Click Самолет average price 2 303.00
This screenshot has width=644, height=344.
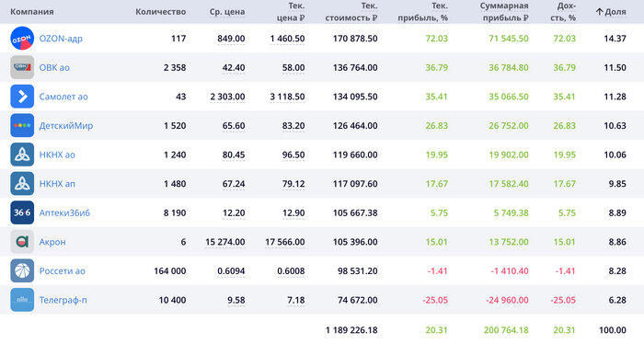coord(227,97)
